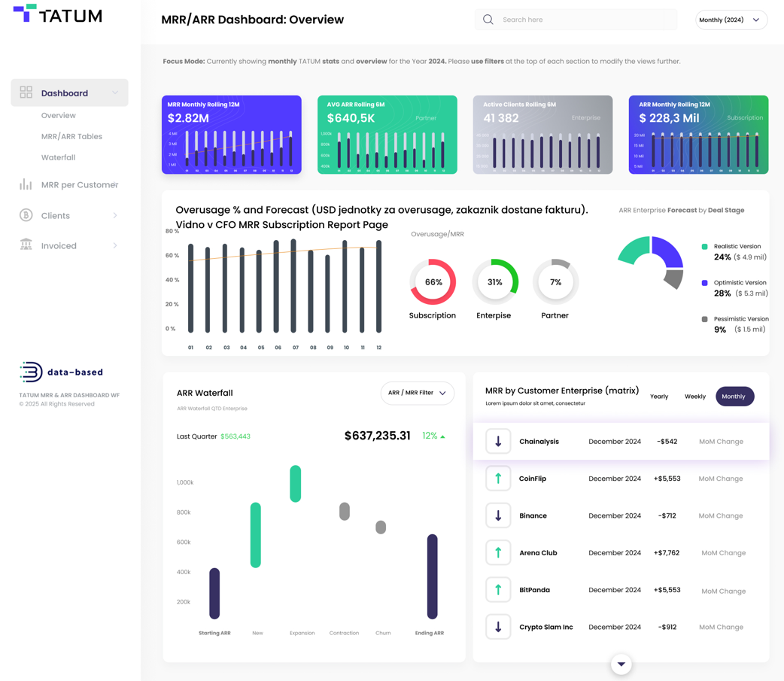The width and height of the screenshot is (784, 681).
Task: Switch to Weekly view in MRR by Customer
Action: click(x=694, y=396)
